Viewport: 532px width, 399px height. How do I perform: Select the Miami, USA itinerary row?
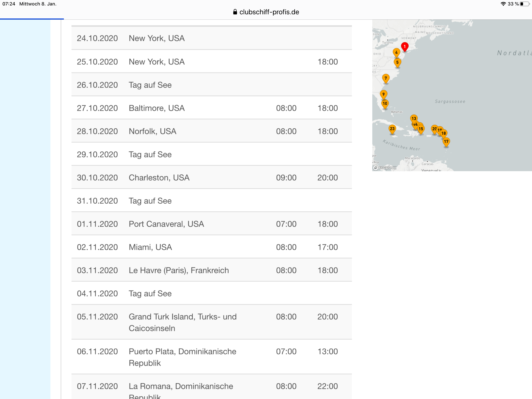coord(150,247)
